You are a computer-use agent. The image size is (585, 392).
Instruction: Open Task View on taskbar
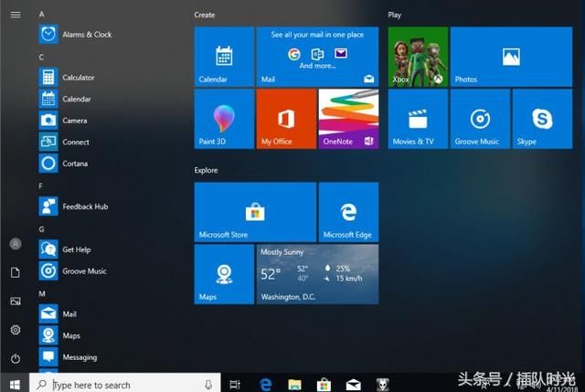[x=235, y=384]
